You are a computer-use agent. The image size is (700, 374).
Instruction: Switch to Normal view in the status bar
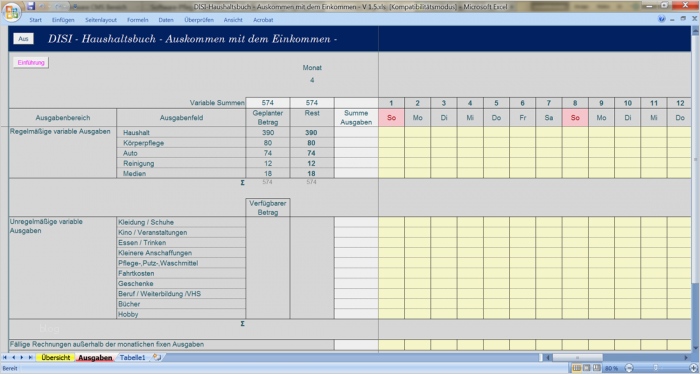pos(576,368)
